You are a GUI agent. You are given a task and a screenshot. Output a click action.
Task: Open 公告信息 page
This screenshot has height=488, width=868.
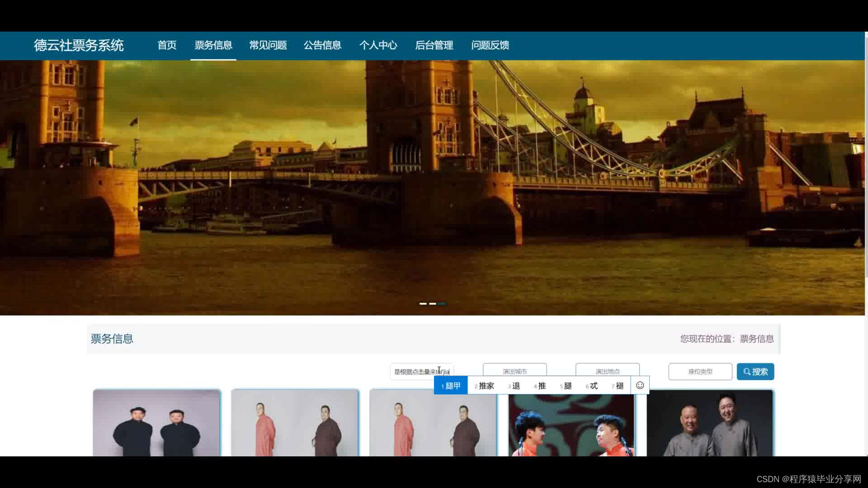(x=322, y=45)
